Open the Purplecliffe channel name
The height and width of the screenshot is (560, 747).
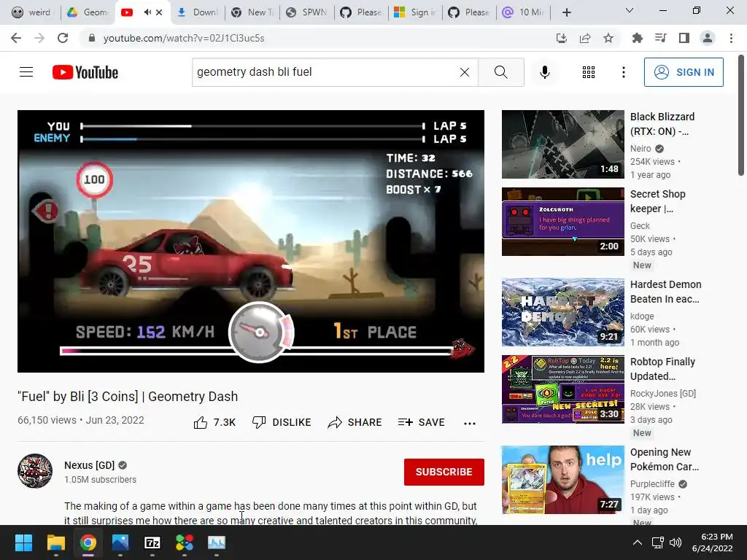click(652, 484)
